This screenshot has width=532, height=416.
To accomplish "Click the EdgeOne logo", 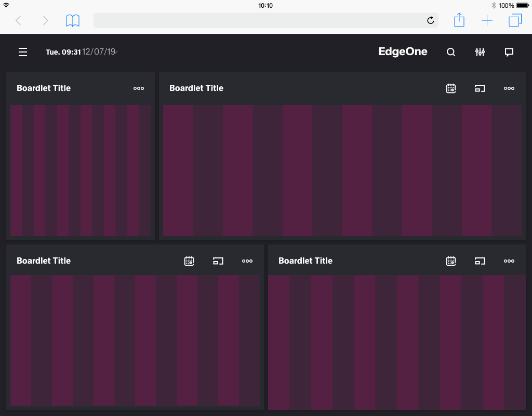I will [x=403, y=51].
